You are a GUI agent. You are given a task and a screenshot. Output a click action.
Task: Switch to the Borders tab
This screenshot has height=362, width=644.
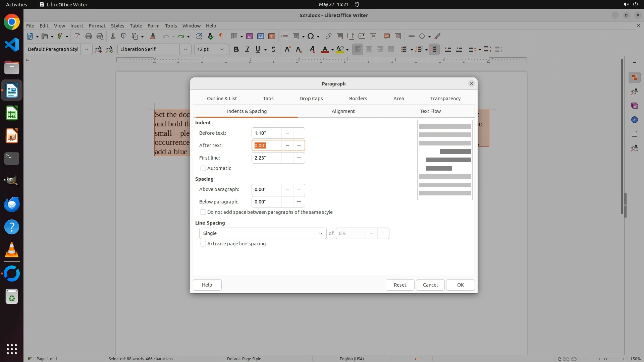tap(358, 99)
